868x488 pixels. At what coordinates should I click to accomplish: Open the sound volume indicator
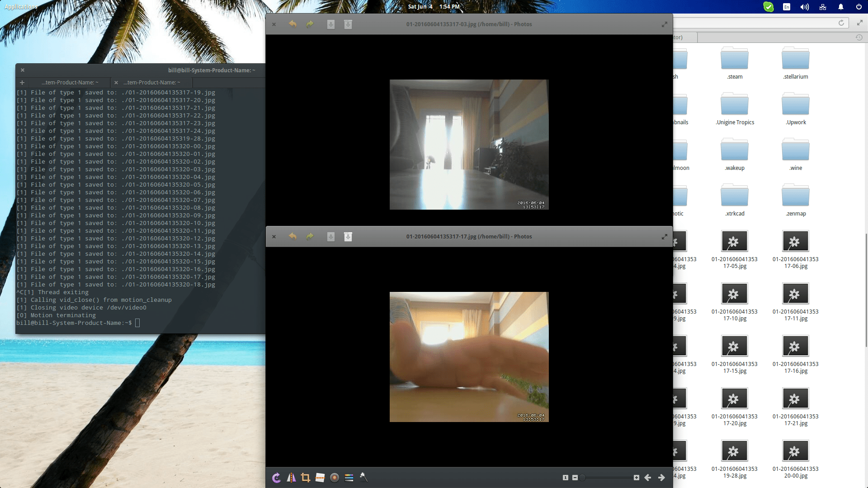tap(805, 7)
